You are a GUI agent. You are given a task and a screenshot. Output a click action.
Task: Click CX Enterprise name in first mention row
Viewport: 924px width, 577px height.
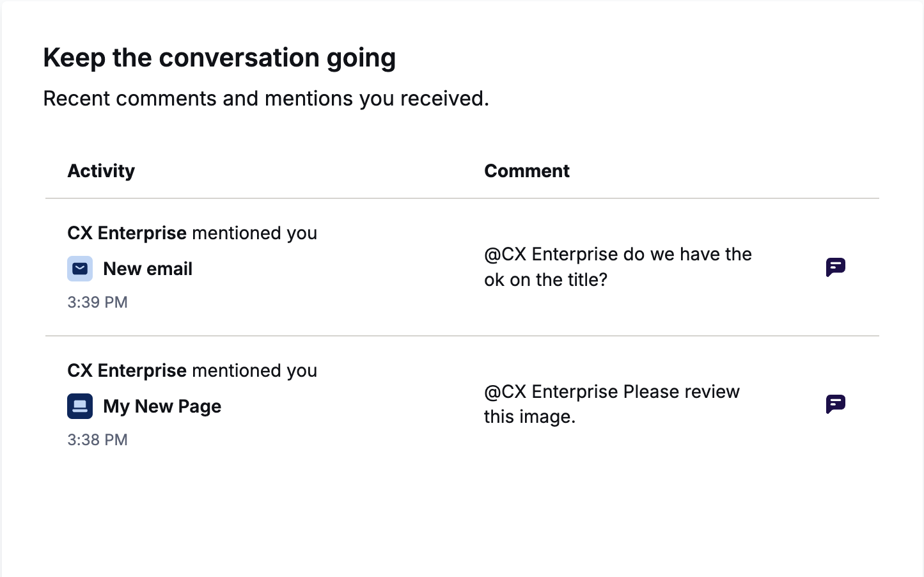(127, 233)
